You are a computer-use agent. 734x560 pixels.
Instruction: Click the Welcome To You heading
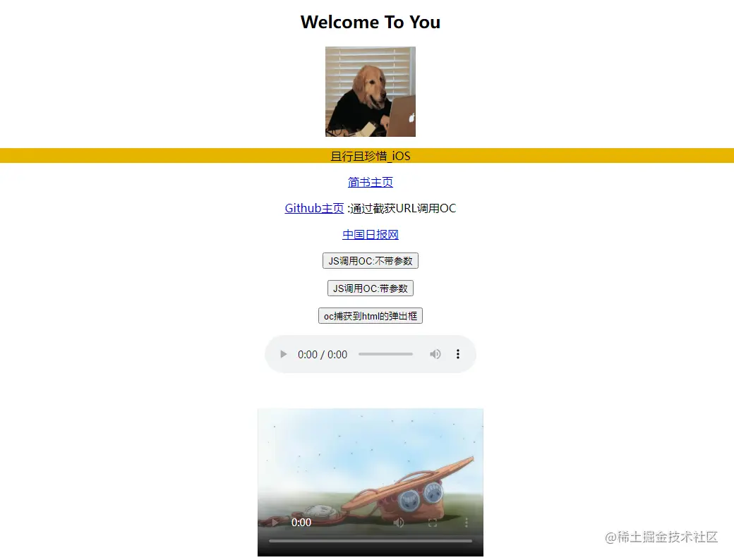371,22
